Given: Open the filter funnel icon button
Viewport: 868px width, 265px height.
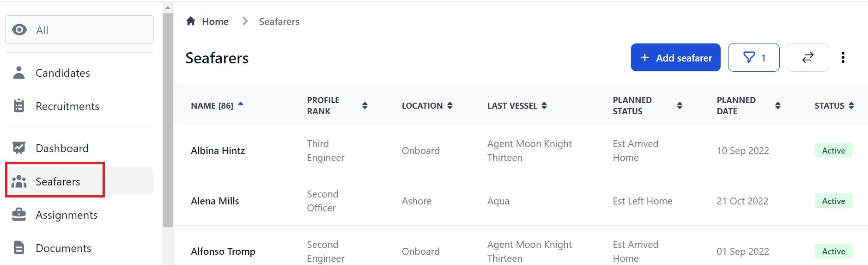Looking at the screenshot, I should 753,57.
